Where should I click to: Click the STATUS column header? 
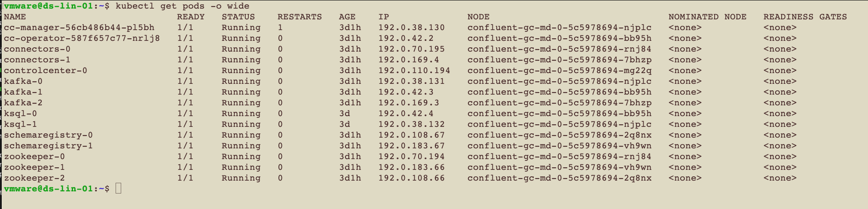pyautogui.click(x=238, y=17)
